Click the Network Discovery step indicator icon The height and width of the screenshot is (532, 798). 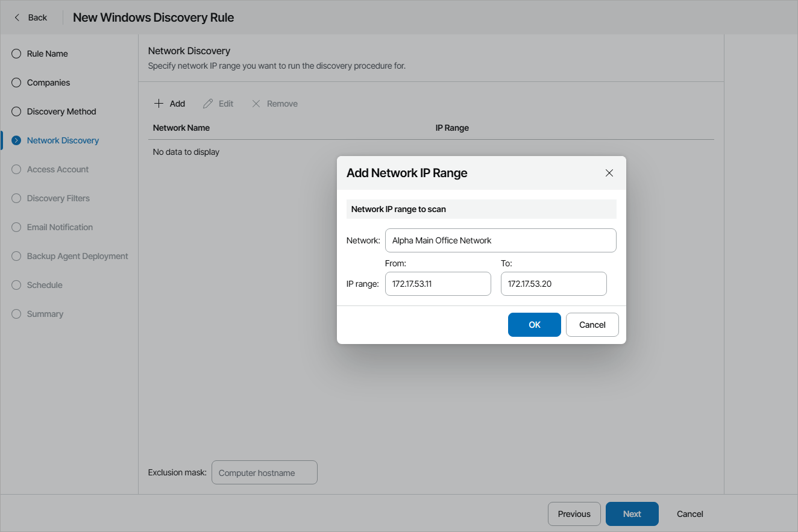coord(16,140)
